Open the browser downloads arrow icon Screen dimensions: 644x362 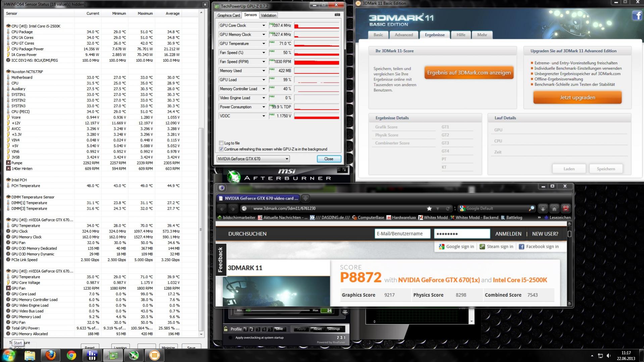pos(543,208)
